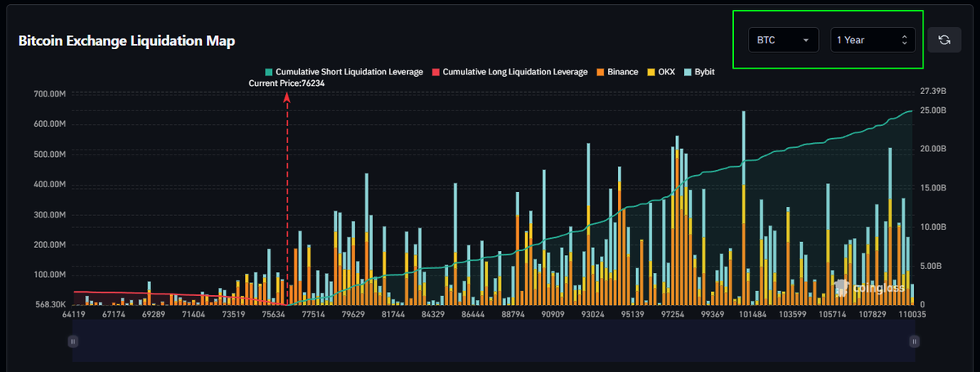
Task: Click the 110035 x-axis price label
Action: pyautogui.click(x=914, y=315)
